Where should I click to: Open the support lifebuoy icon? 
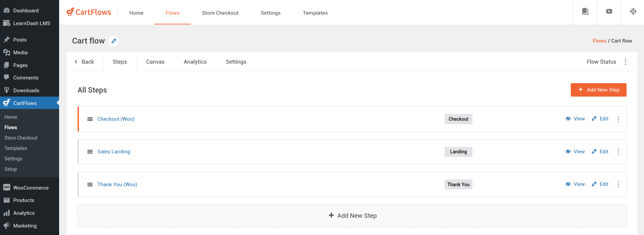click(633, 11)
